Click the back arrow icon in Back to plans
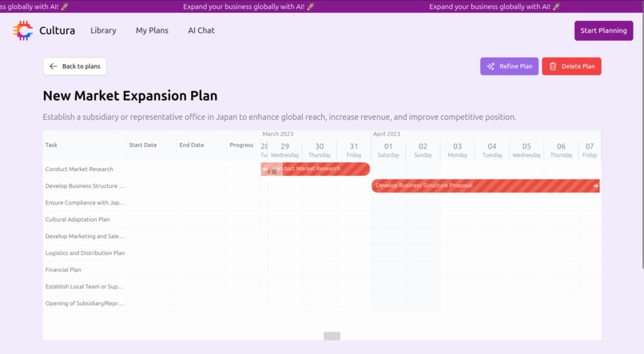This screenshot has height=354, width=644. [54, 66]
